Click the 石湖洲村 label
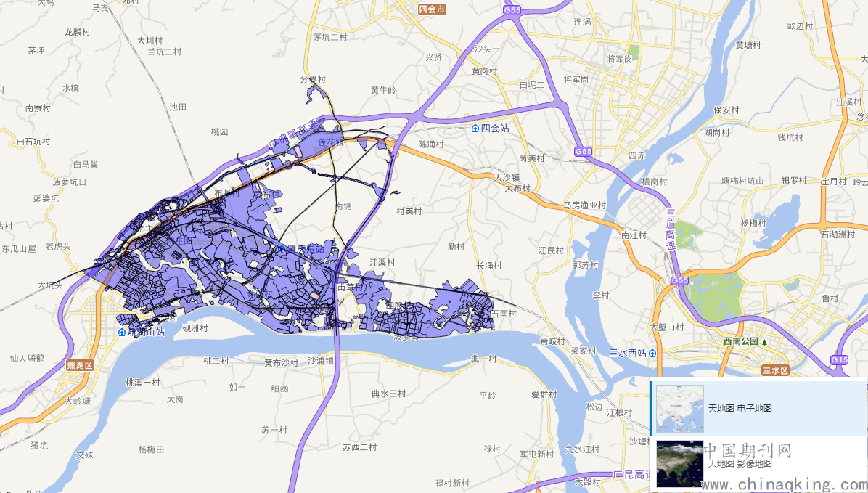This screenshot has height=493, width=868. [838, 234]
